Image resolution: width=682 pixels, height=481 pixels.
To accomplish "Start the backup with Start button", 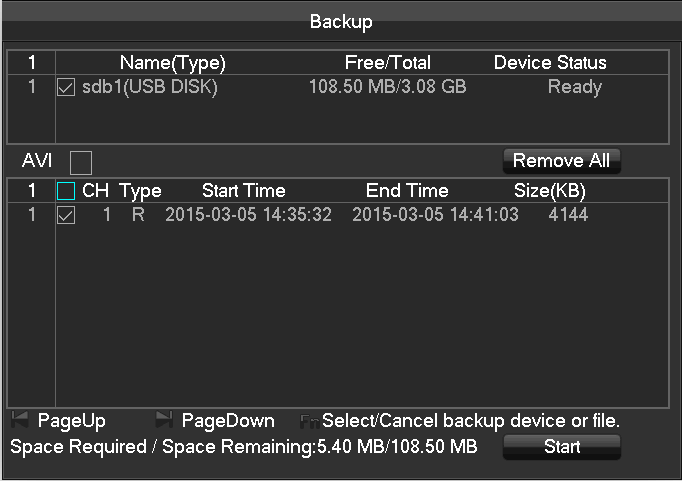I will click(x=562, y=447).
